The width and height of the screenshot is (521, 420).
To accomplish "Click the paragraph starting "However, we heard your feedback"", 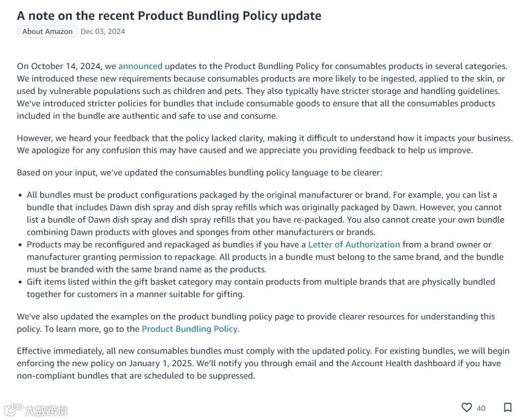I will tap(260, 144).
